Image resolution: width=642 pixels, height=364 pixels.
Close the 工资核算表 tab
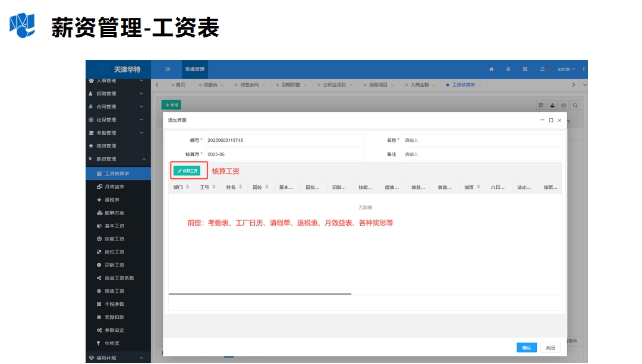coord(480,85)
